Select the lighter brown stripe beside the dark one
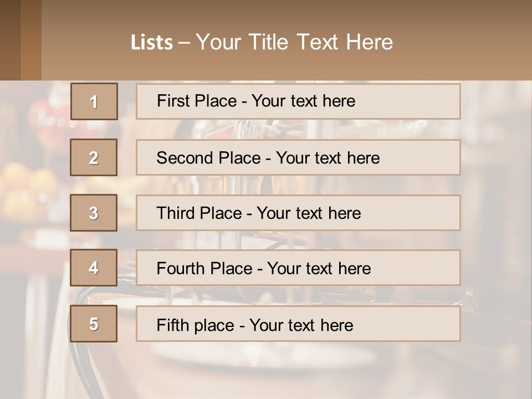 click(x=31, y=40)
